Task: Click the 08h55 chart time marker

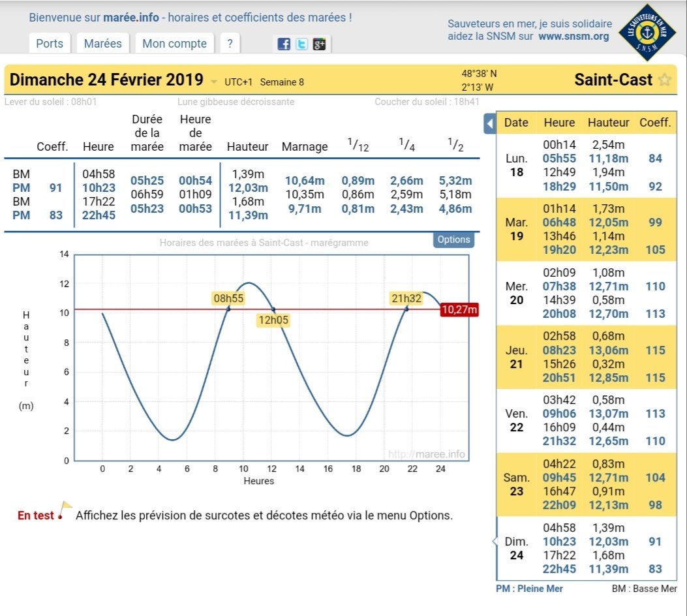Action: pyautogui.click(x=228, y=298)
